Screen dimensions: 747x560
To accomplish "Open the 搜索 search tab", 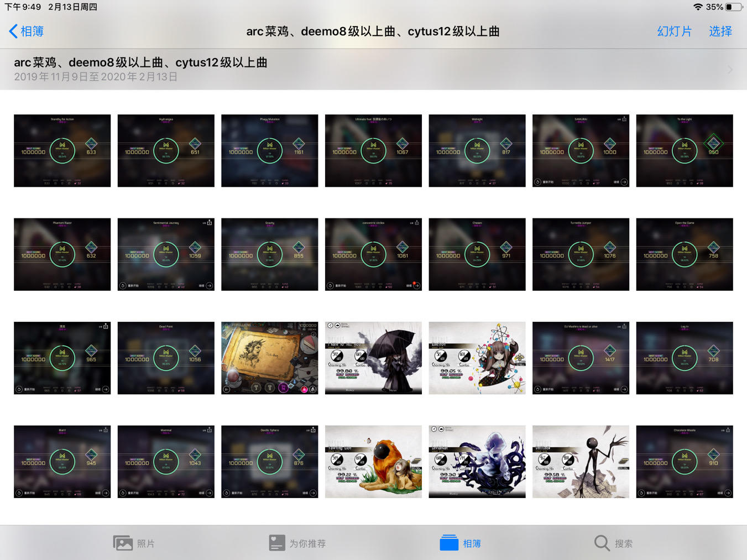I will point(613,543).
